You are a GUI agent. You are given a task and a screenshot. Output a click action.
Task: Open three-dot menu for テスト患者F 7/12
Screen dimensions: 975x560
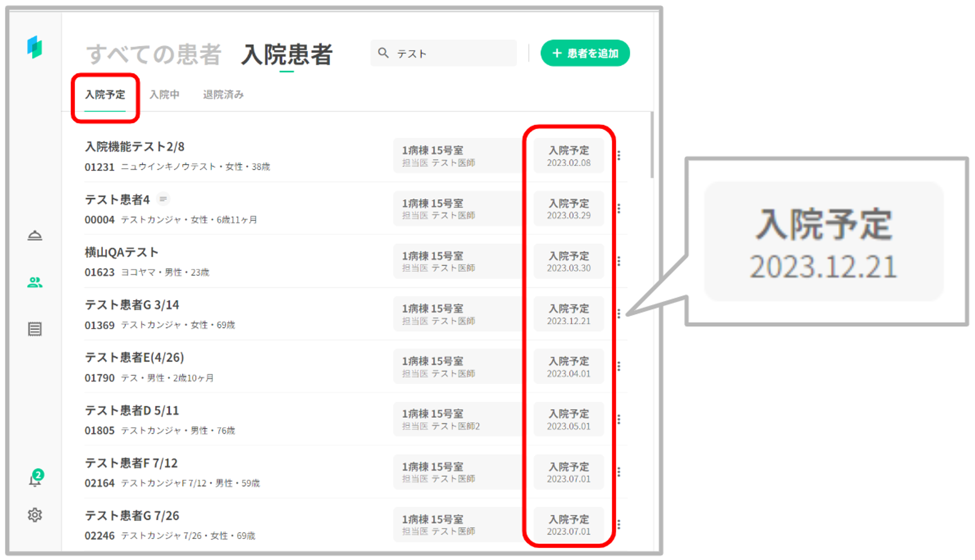tap(619, 471)
